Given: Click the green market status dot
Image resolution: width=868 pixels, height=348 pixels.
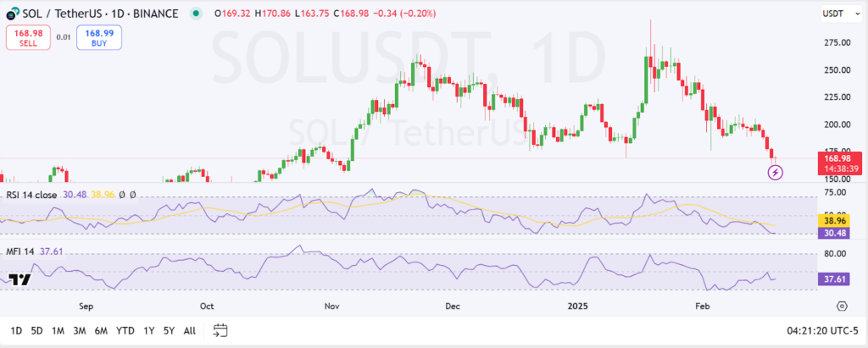Looking at the screenshot, I should [197, 14].
